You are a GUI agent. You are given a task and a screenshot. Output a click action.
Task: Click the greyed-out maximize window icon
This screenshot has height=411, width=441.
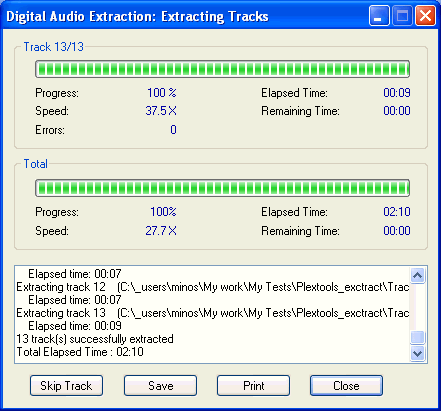pyautogui.click(x=402, y=16)
